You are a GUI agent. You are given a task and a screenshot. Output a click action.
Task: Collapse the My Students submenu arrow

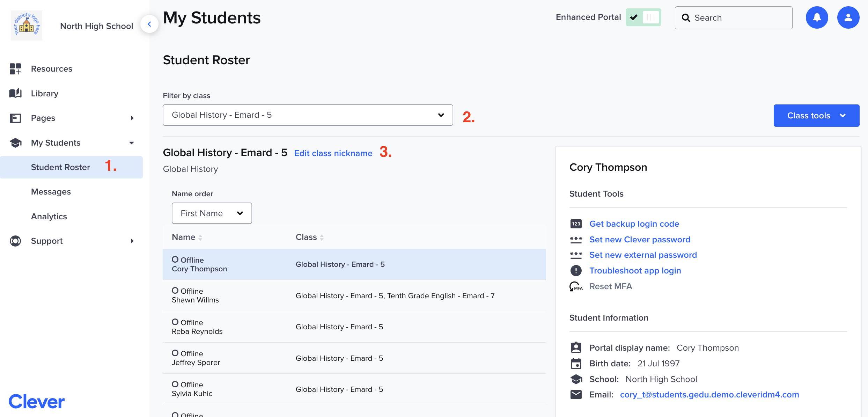[x=132, y=143]
